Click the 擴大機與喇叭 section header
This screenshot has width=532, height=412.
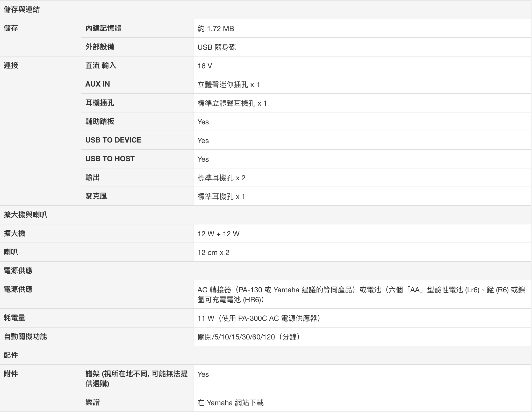tap(25, 215)
